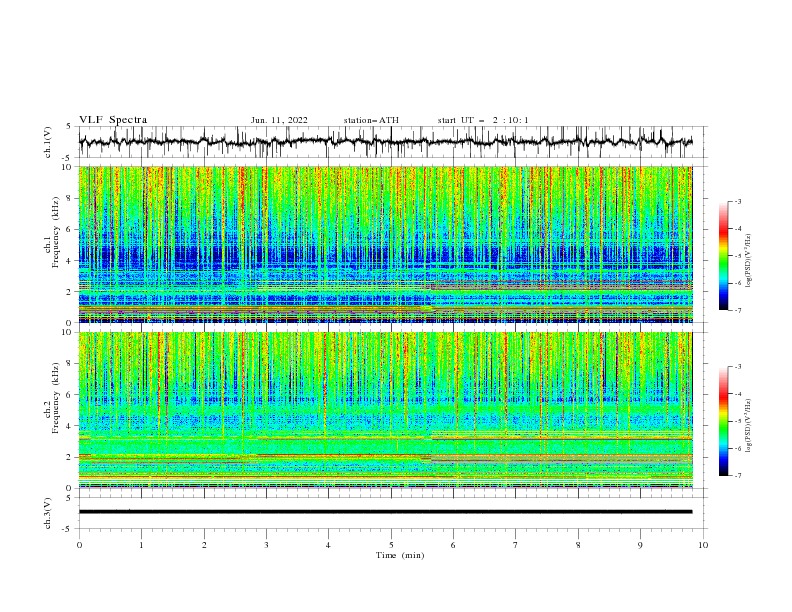Click the '-7' value on ch.2 colorbar
This screenshot has width=792, height=612.
coord(737,476)
